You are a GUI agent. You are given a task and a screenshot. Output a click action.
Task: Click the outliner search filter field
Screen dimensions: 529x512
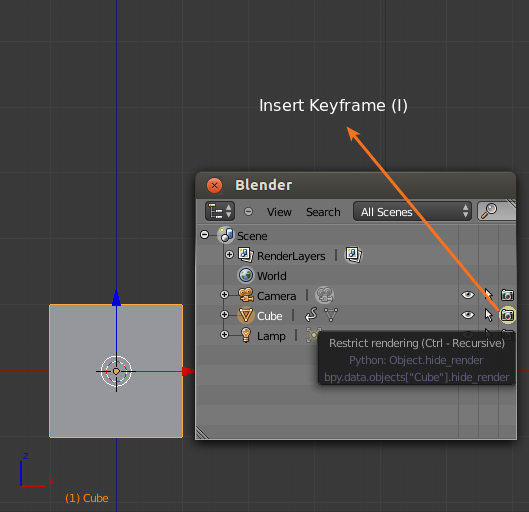coord(497,211)
